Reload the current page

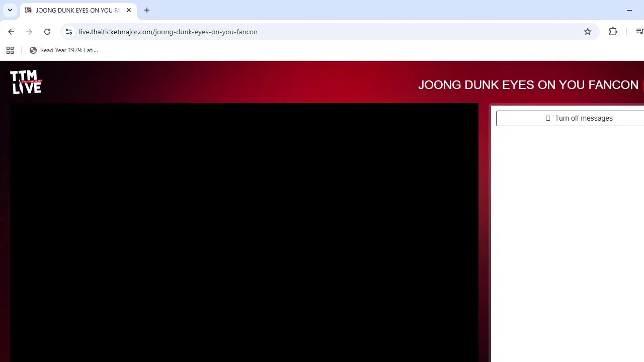click(47, 32)
